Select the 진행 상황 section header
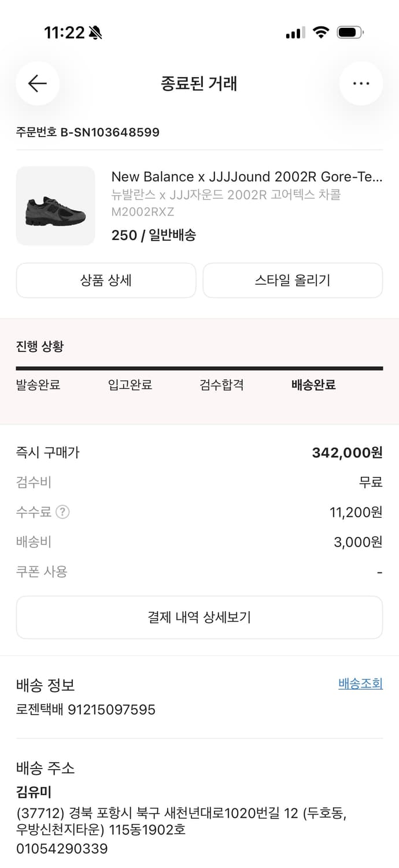399x868 pixels. [x=38, y=345]
